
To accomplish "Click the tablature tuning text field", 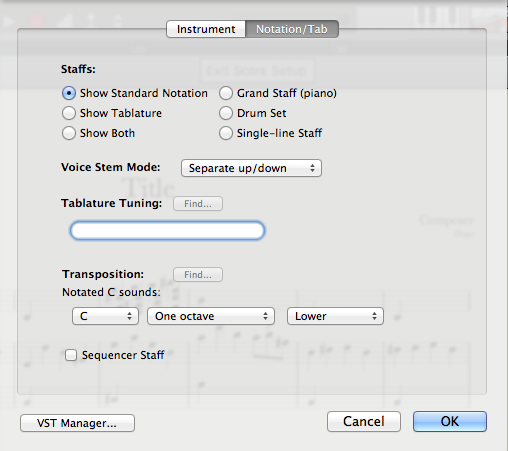I will click(x=167, y=231).
